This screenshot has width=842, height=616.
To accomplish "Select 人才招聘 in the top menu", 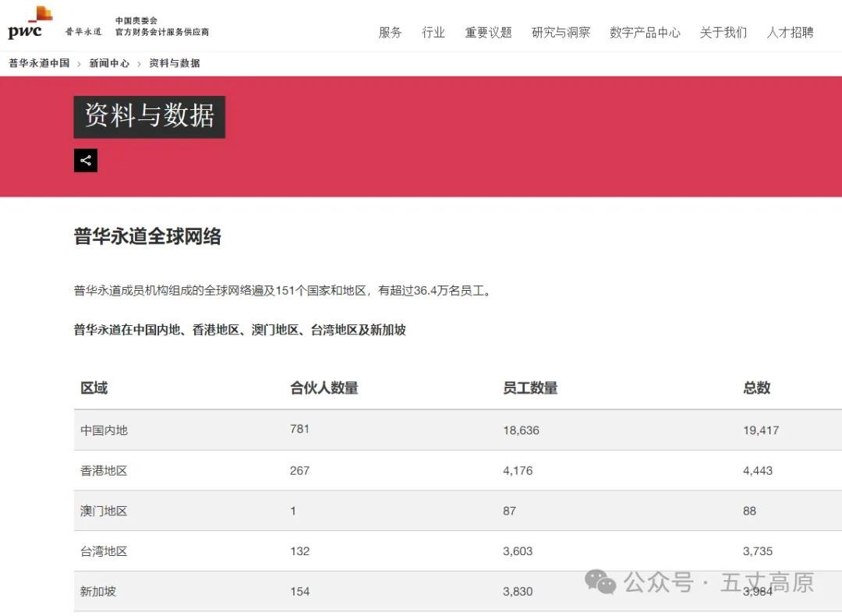I will click(790, 33).
